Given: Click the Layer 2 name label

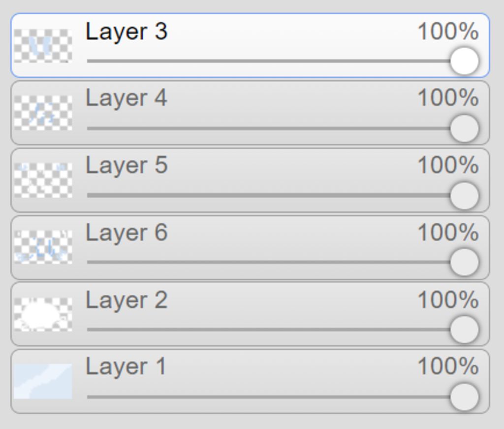Looking at the screenshot, I should pos(126,300).
